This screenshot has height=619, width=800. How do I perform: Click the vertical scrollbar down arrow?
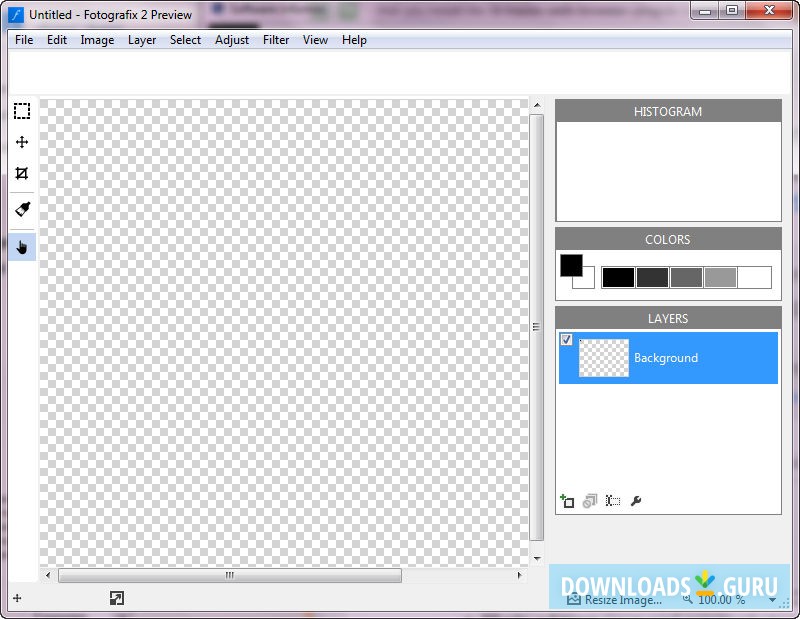click(537, 559)
